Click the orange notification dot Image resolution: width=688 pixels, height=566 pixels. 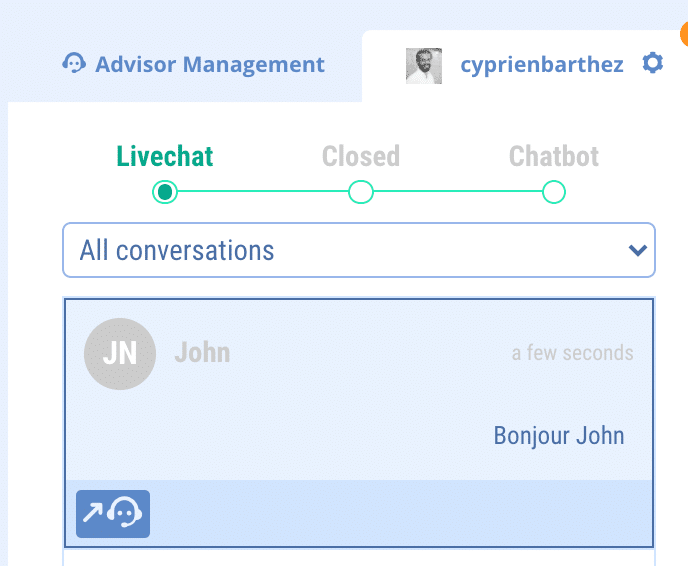(684, 33)
